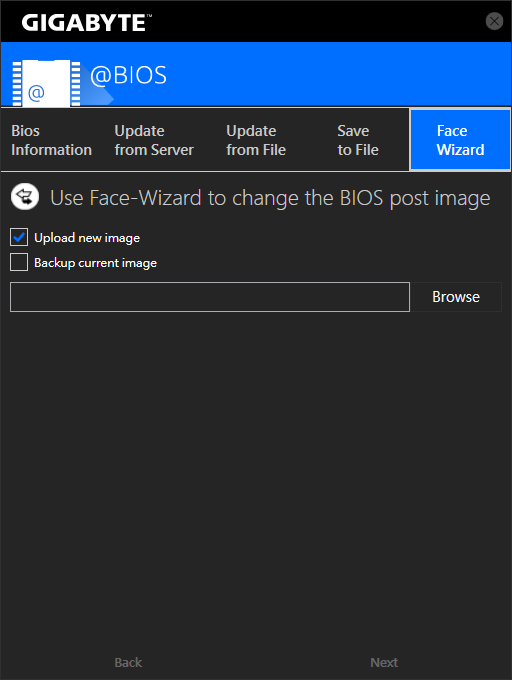Click the Backup current image label text
This screenshot has width=512, height=680.
(x=95, y=263)
